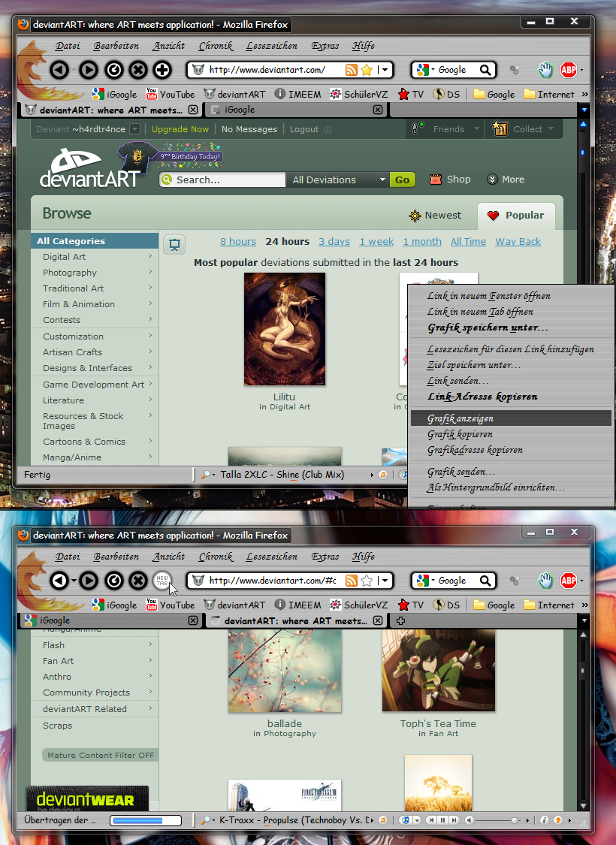Open the Lilitu artwork thumbnail
The height and width of the screenshot is (845, 616).
tap(285, 329)
